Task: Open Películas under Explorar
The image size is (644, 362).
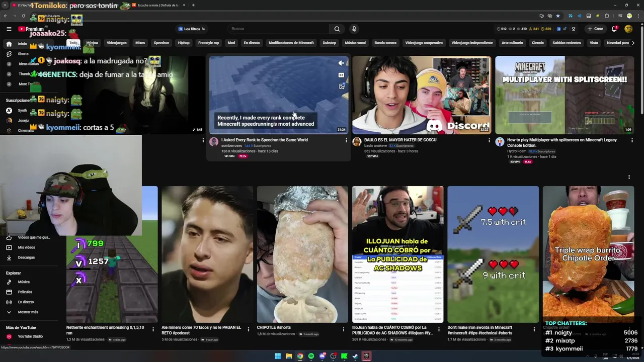Action: point(25,292)
